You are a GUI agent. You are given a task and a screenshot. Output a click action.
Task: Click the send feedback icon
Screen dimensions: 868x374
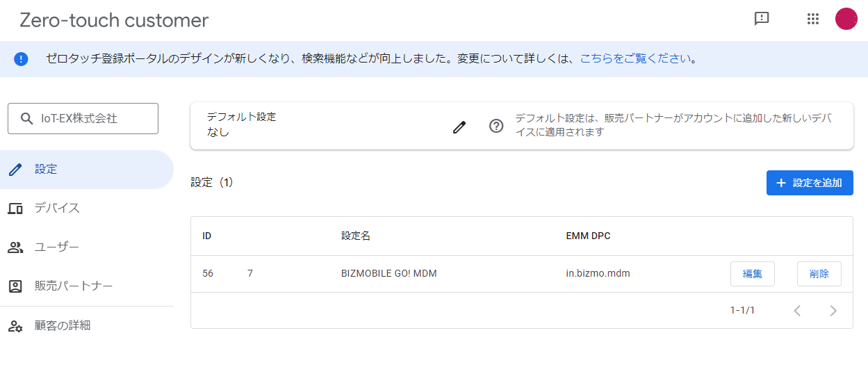click(762, 19)
